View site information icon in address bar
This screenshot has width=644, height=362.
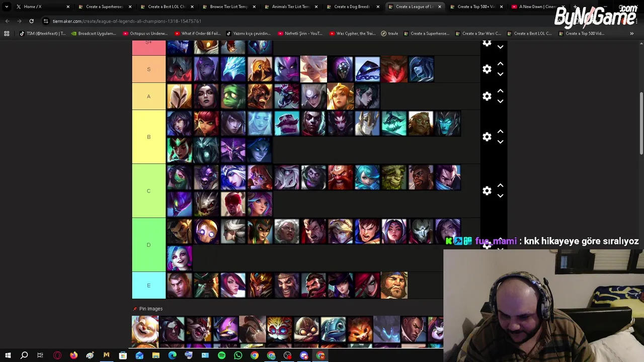pos(46,21)
